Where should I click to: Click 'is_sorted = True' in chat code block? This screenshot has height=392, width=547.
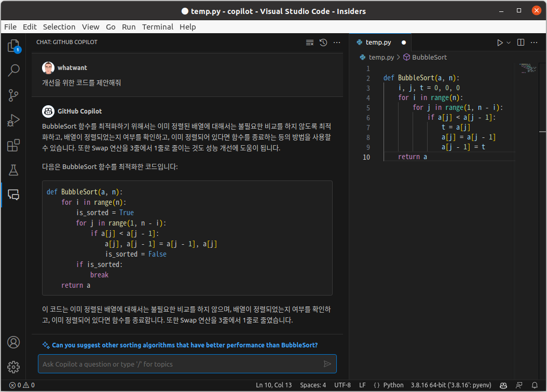(x=105, y=213)
